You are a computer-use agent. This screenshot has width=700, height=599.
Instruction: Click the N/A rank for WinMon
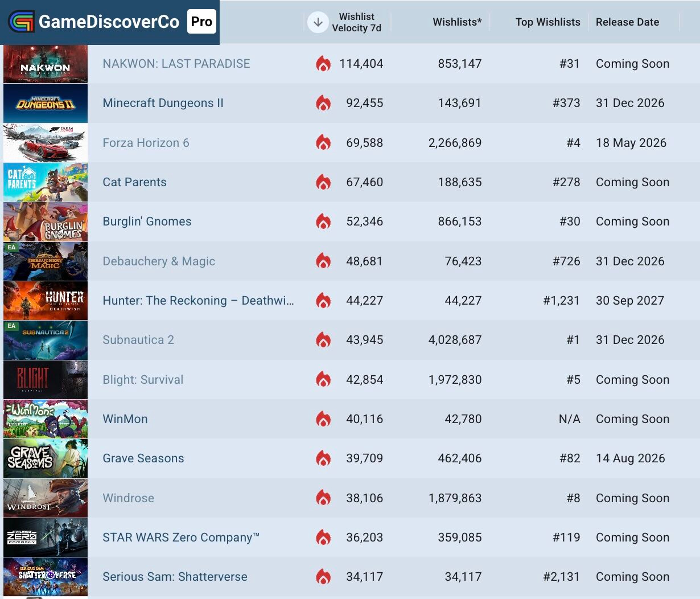pos(570,419)
